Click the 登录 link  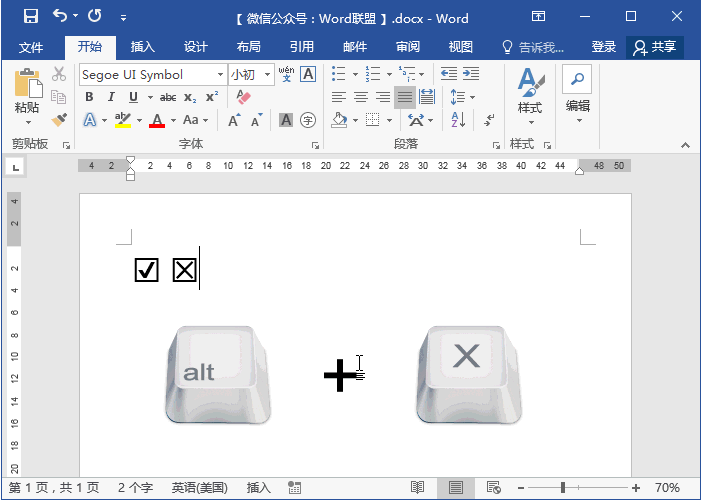coord(604,47)
